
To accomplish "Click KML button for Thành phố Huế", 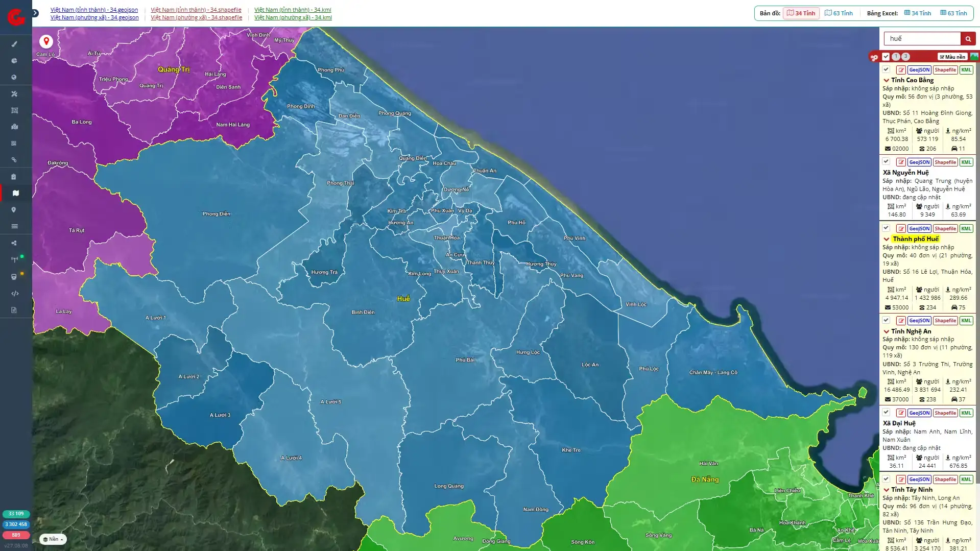I will click(x=966, y=229).
